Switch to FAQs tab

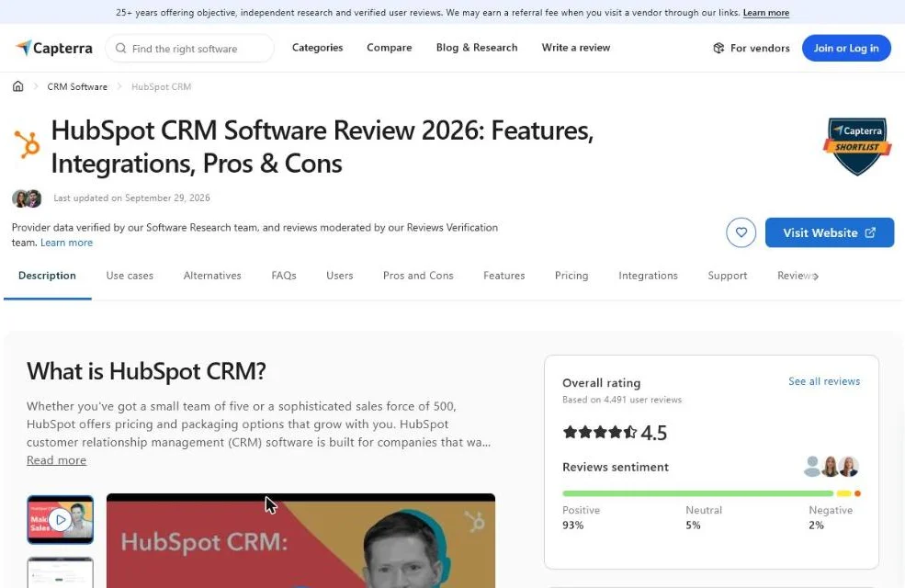284,276
